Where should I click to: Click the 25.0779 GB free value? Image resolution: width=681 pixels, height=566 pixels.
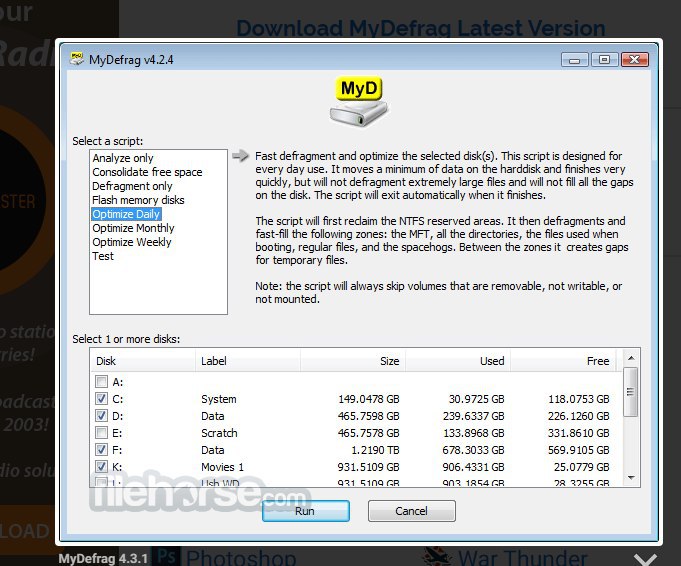pyautogui.click(x=582, y=467)
